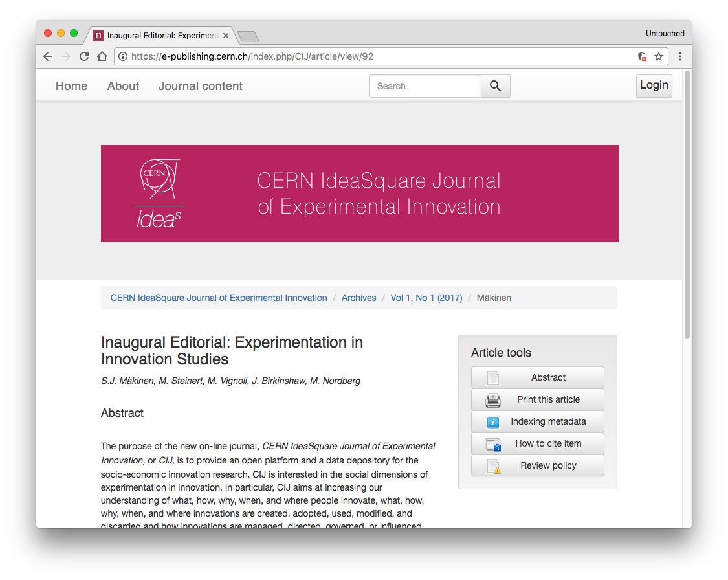Click the Abstract article tool button
This screenshot has height=580, width=728.
tap(538, 377)
